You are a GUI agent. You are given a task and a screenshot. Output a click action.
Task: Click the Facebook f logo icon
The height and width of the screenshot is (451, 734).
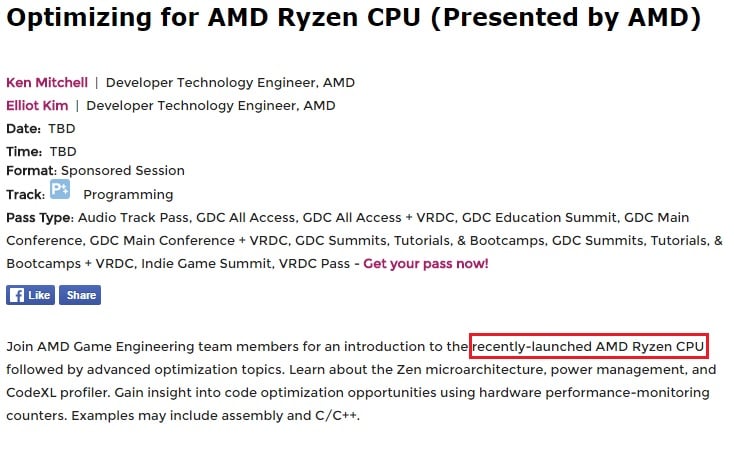[x=16, y=295]
